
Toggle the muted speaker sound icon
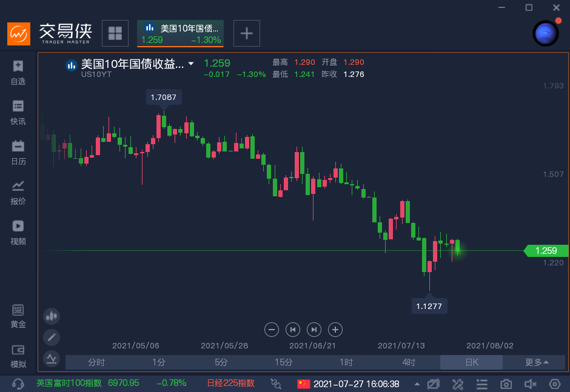[x=531, y=384]
